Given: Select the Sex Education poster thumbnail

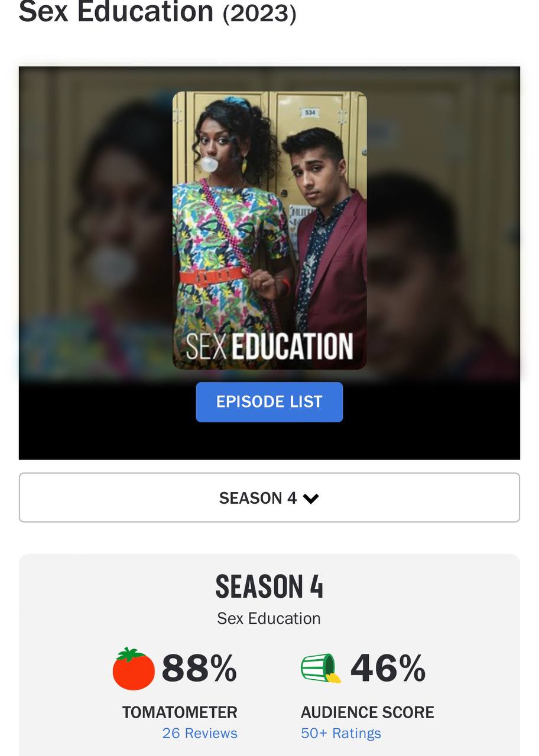Looking at the screenshot, I should tap(269, 230).
